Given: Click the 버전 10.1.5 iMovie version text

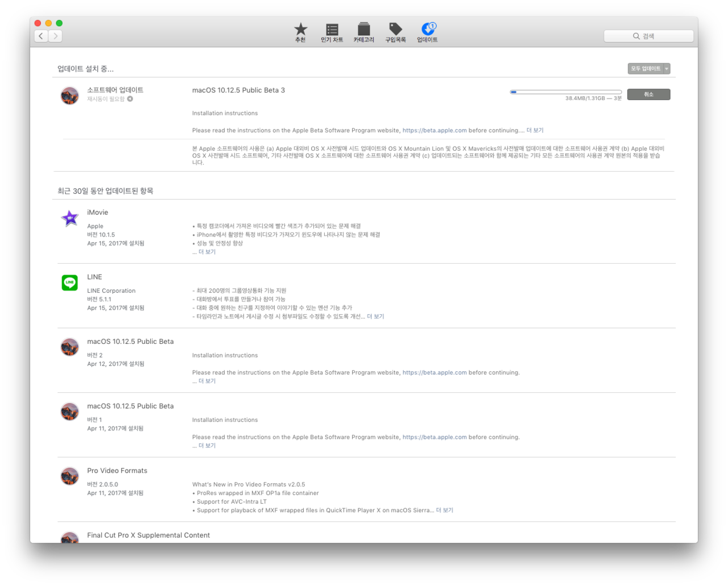Looking at the screenshot, I should [x=101, y=235].
